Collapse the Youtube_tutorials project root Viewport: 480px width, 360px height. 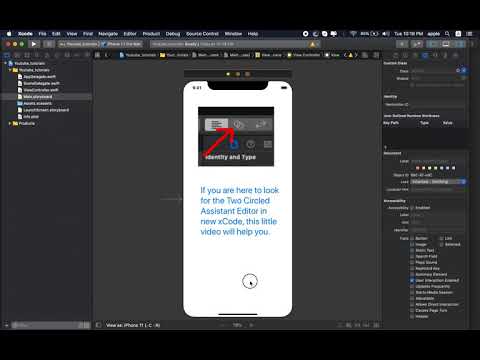pyautogui.click(x=5, y=63)
